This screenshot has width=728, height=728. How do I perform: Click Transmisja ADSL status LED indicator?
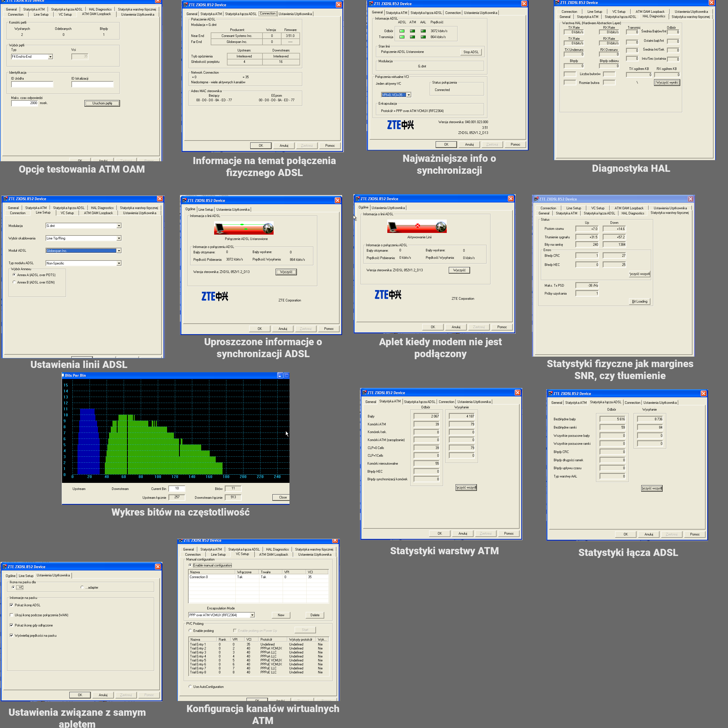402,37
